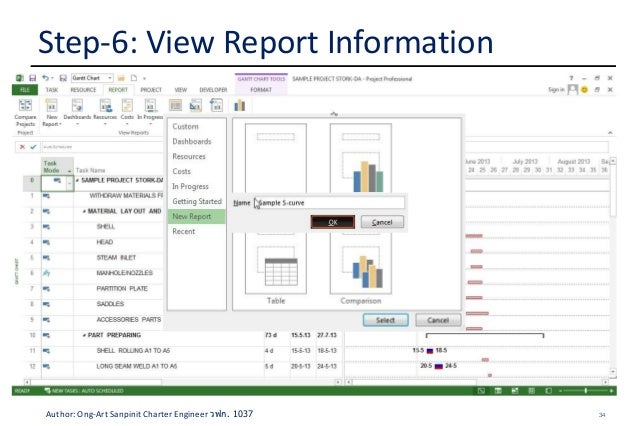Click the Select button in Reports dialog
Screen dimensions: 638x426
[x=385, y=320]
